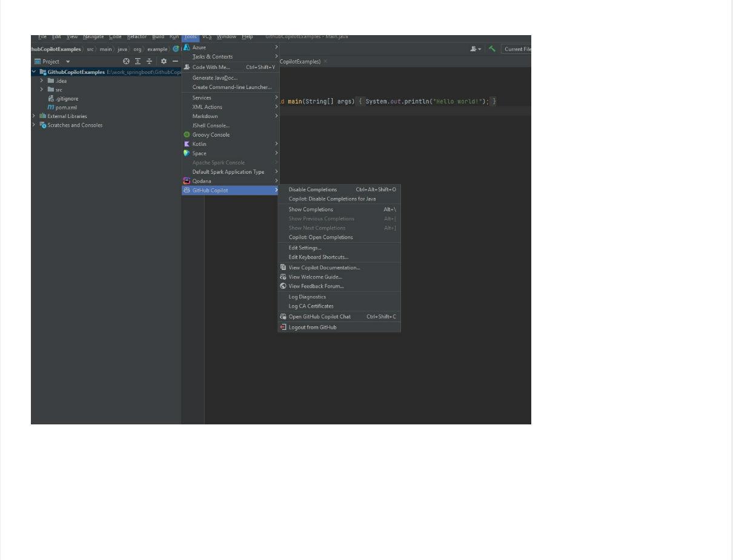
Task: Open the Current File run configuration dropdown
Action: pyautogui.click(x=516, y=49)
